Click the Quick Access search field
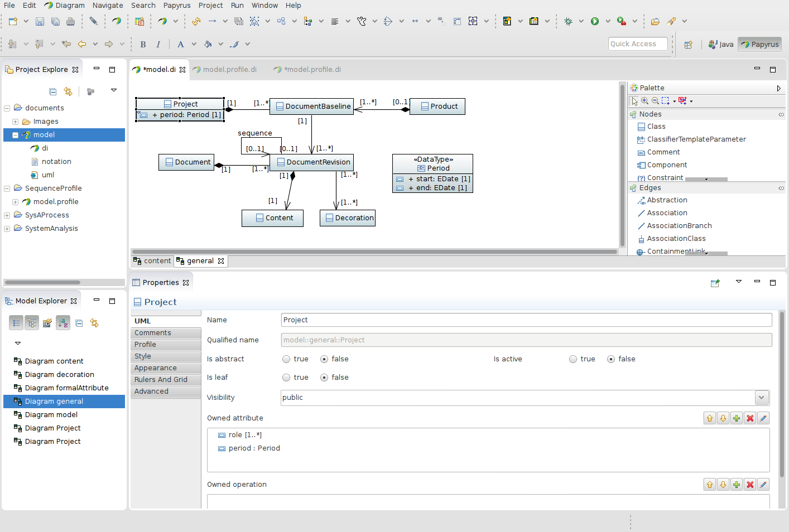The height and width of the screenshot is (532, 789). tap(638, 44)
